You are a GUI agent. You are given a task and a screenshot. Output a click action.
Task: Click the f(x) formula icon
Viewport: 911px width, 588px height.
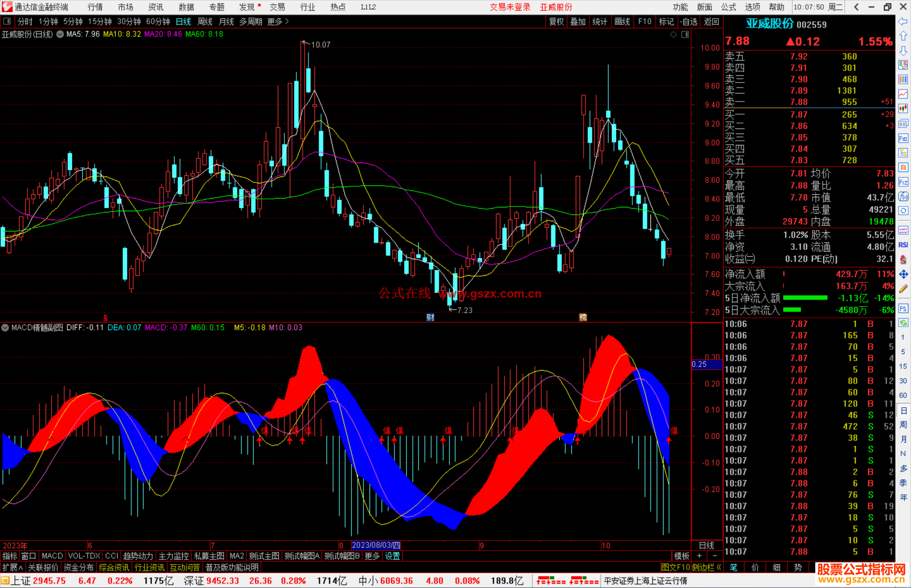click(x=903, y=196)
